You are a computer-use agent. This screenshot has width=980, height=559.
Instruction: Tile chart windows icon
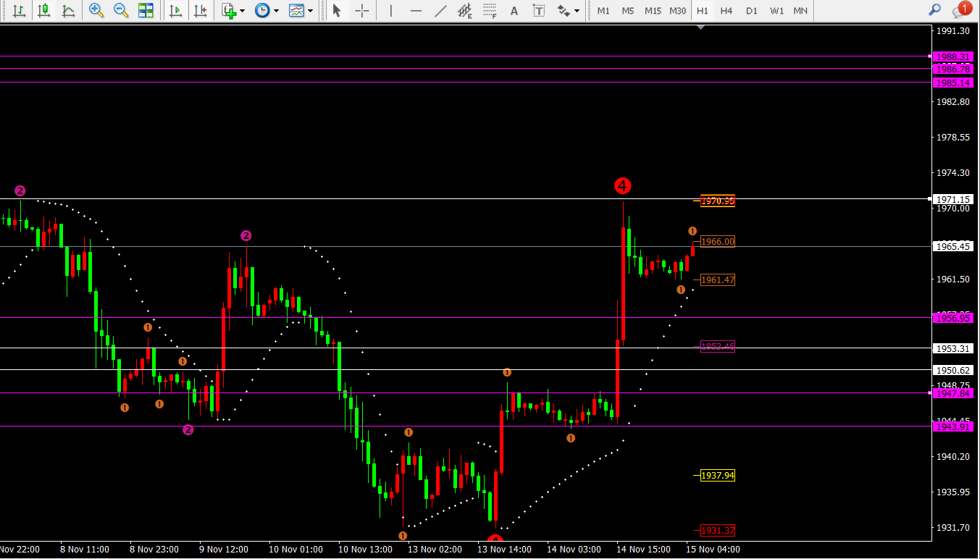pos(146,11)
